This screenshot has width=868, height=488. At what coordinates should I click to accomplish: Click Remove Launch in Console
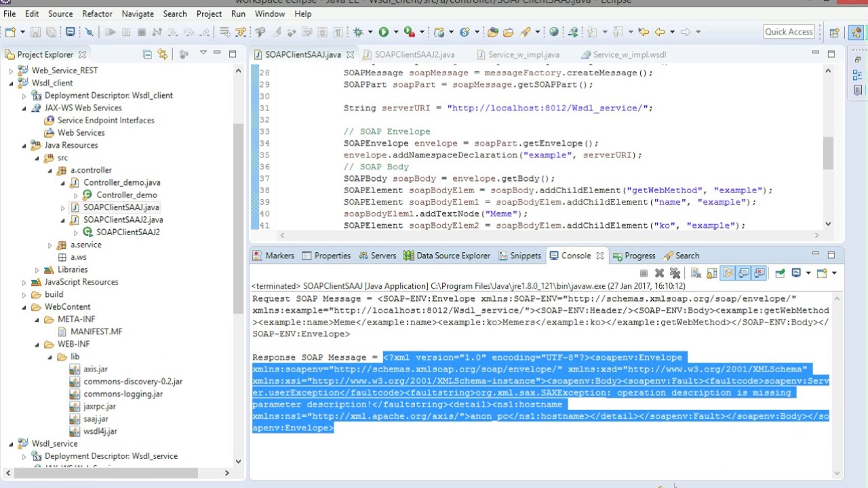tap(659, 273)
